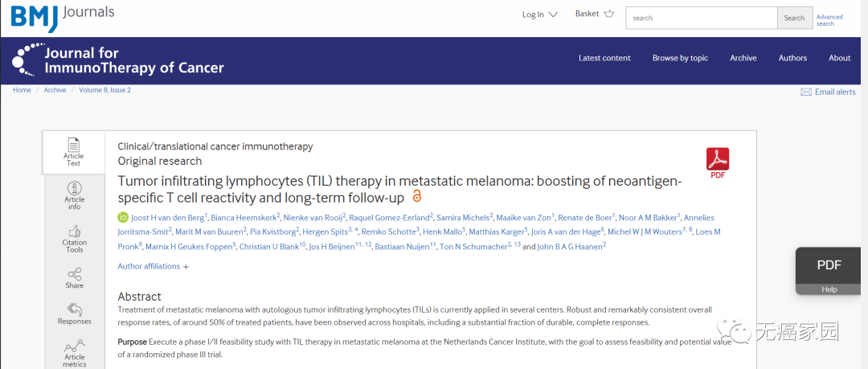Click into the search text field

701,18
